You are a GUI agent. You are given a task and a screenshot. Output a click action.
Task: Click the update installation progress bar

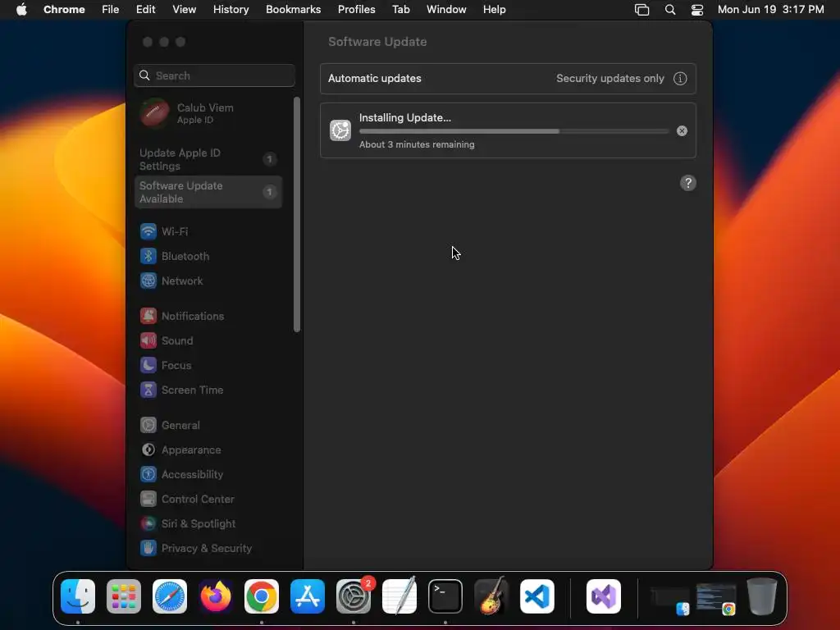coord(514,131)
